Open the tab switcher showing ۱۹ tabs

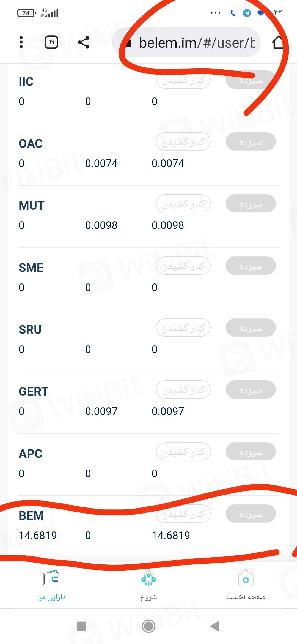click(51, 42)
